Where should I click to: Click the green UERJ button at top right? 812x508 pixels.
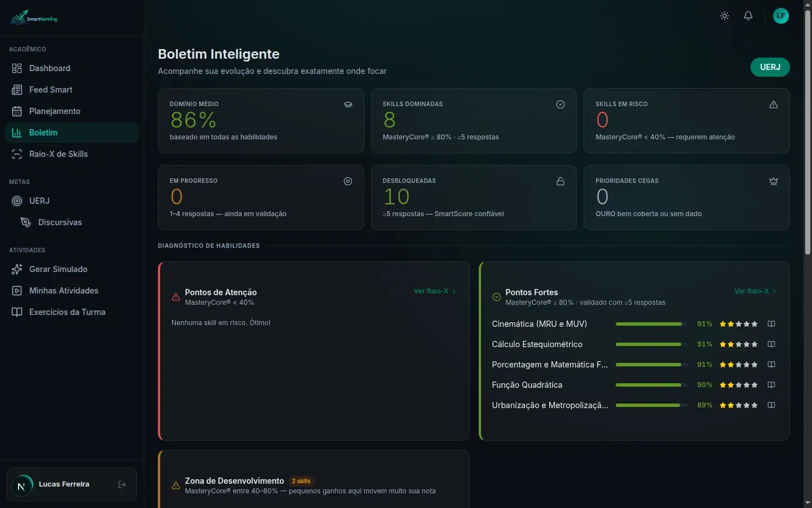pyautogui.click(x=770, y=67)
